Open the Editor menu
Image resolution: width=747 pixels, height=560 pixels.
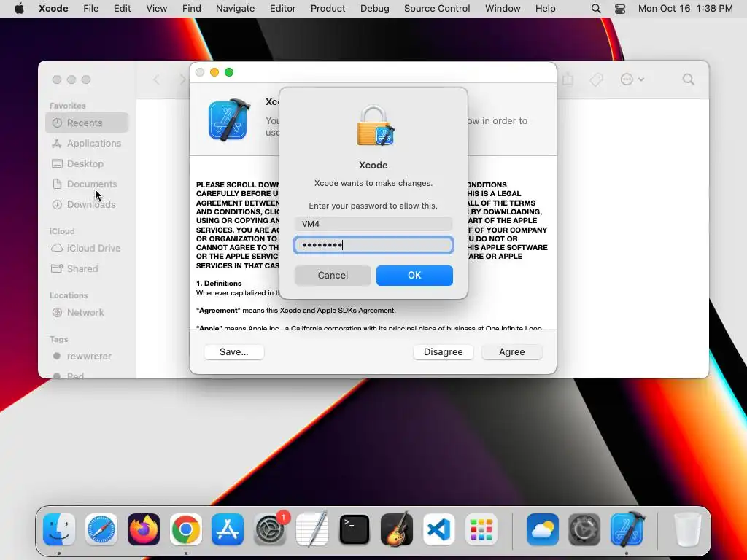pos(282,9)
